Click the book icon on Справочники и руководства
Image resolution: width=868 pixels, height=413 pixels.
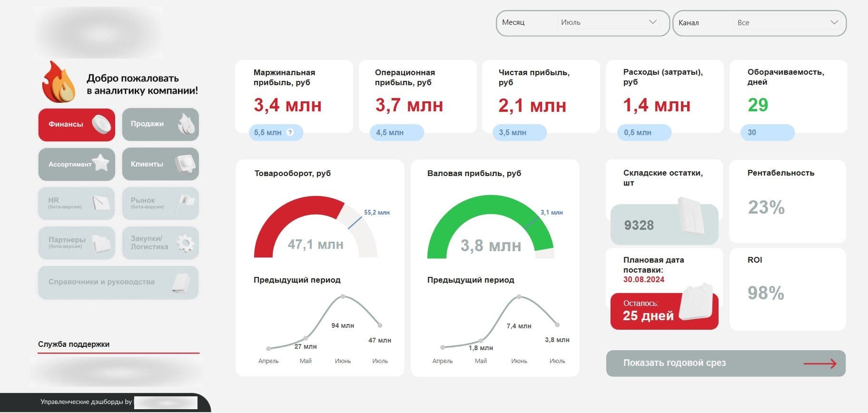tap(181, 283)
